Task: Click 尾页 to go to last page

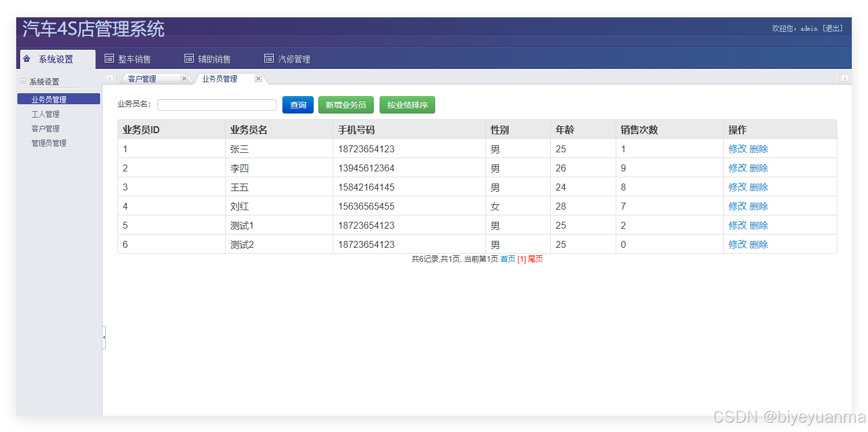Action: point(535,259)
